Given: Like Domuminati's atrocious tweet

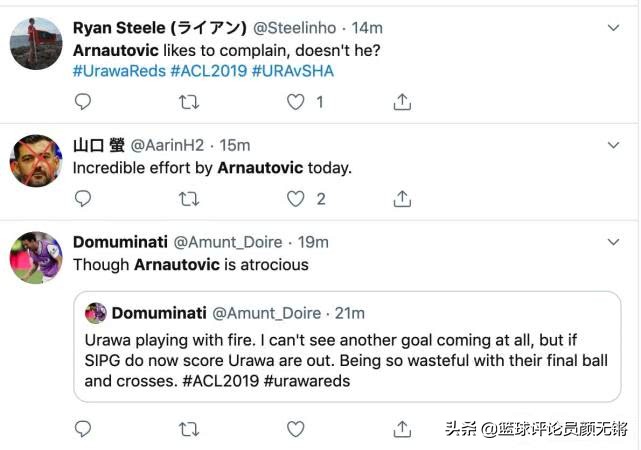Looking at the screenshot, I should coord(296,429).
